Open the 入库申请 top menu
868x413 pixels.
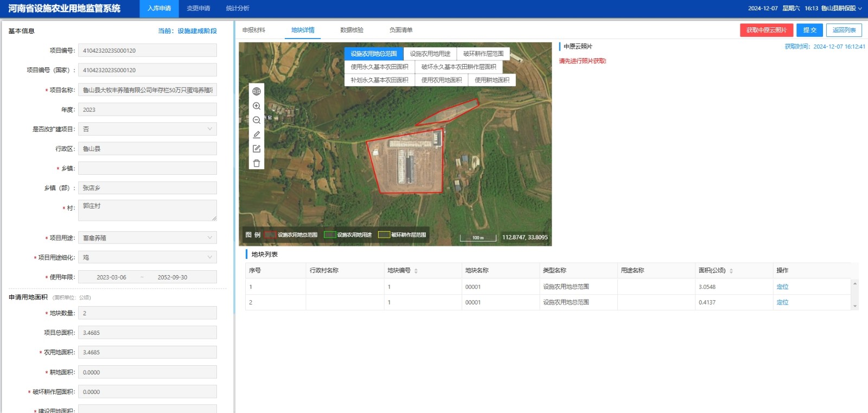[159, 9]
